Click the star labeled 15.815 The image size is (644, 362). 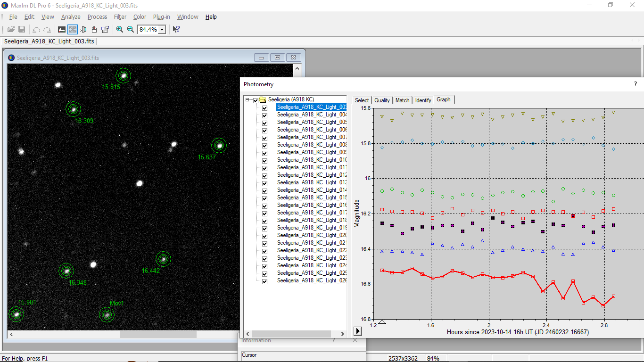(x=123, y=75)
